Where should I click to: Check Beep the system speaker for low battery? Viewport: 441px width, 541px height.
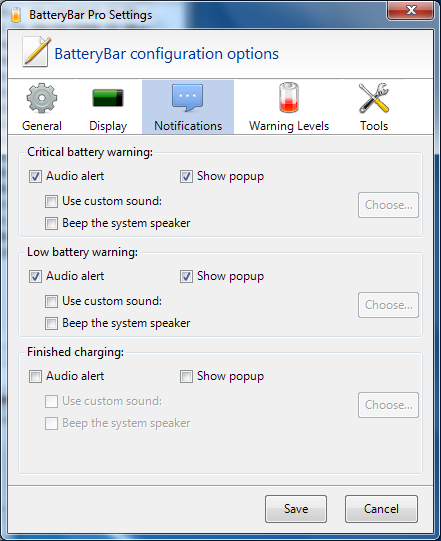[x=51, y=324]
